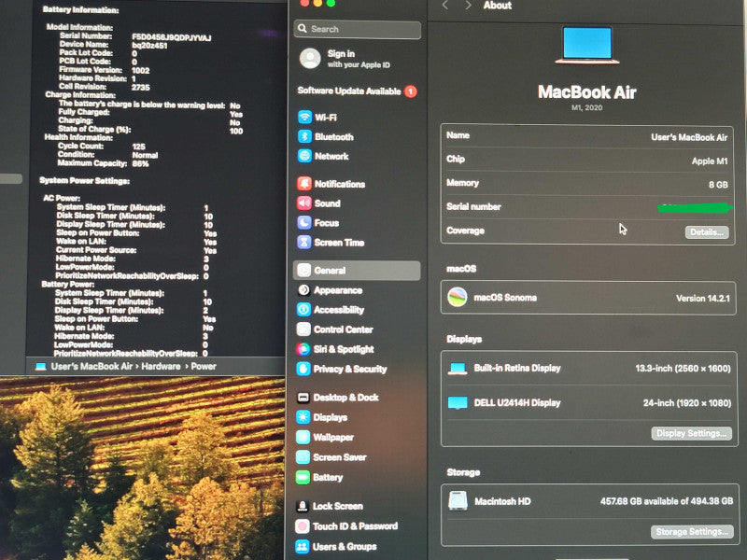Open Siri & Spotlight icon

(x=303, y=349)
